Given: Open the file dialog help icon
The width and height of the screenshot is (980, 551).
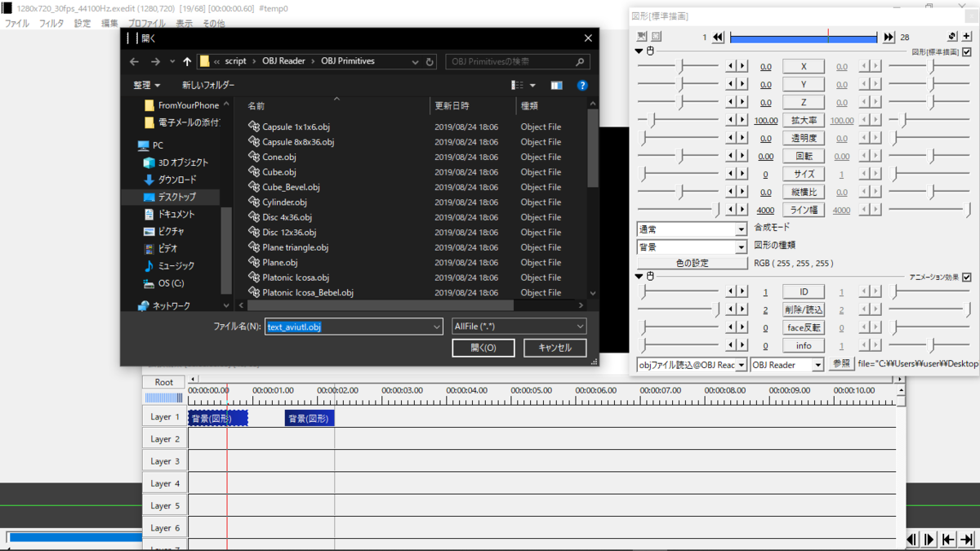Looking at the screenshot, I should [x=582, y=85].
